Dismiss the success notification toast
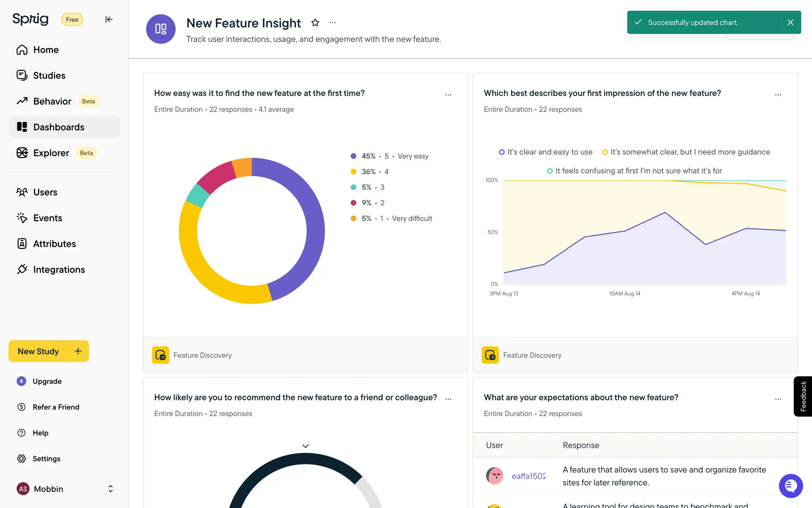 (x=790, y=22)
